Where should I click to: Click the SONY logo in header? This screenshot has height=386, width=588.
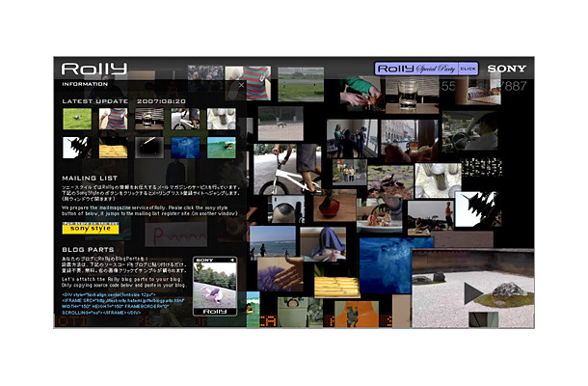click(x=507, y=69)
